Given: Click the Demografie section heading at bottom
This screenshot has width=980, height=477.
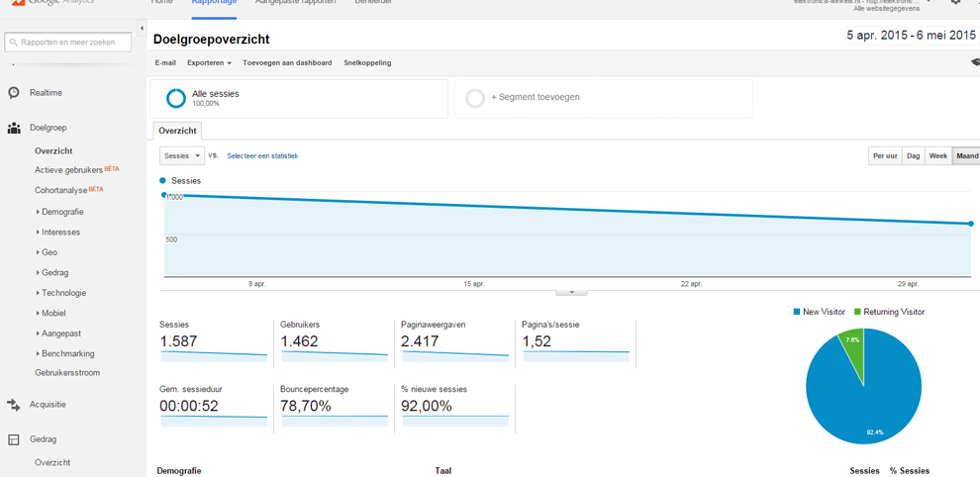Looking at the screenshot, I should tap(179, 471).
